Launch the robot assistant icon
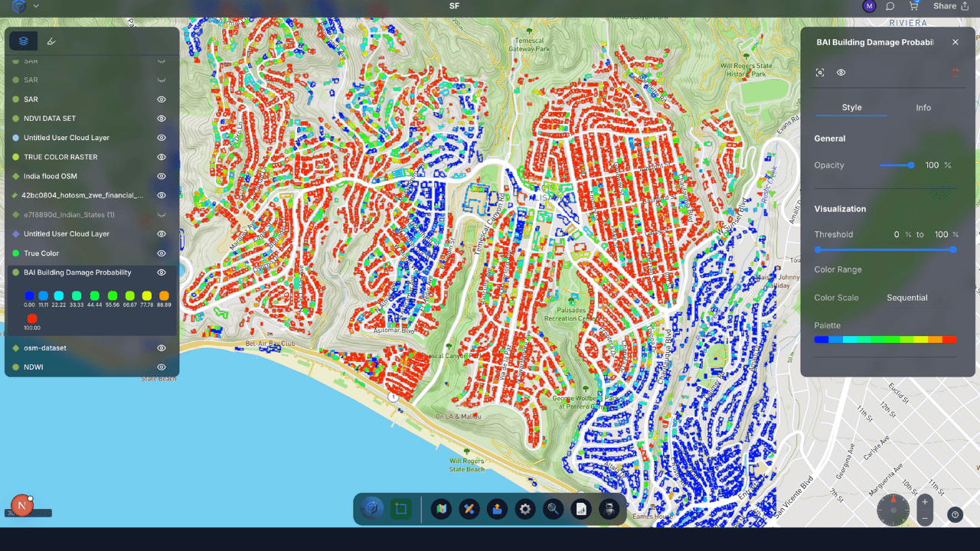The height and width of the screenshot is (551, 980). tap(609, 509)
